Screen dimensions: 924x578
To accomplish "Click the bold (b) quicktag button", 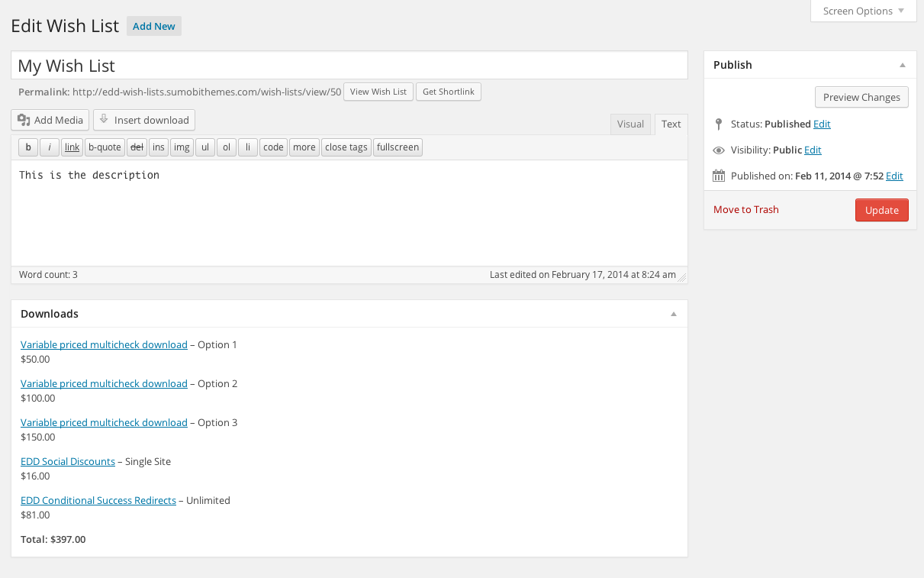I will click(x=28, y=147).
